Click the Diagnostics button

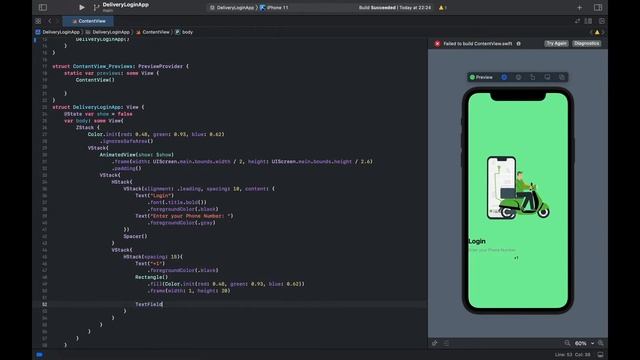(x=587, y=43)
